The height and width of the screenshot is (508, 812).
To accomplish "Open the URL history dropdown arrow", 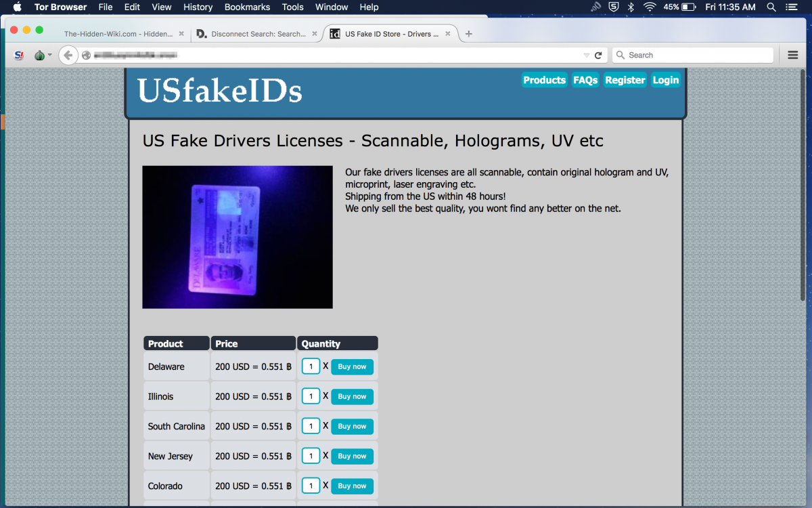I will (x=587, y=56).
